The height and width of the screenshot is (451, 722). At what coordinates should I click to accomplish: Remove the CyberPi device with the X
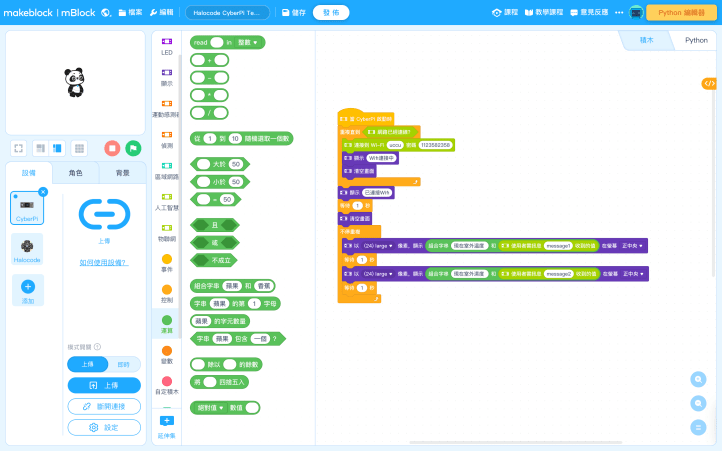click(x=43, y=191)
